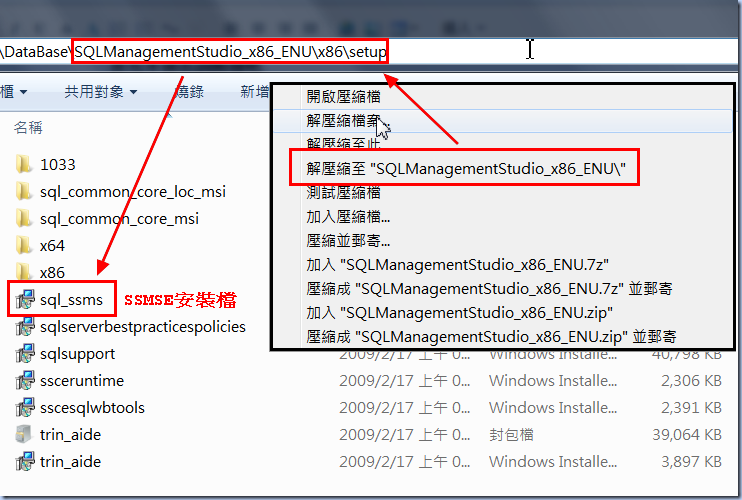Select folder name sql_common_core_msi

tap(119, 219)
